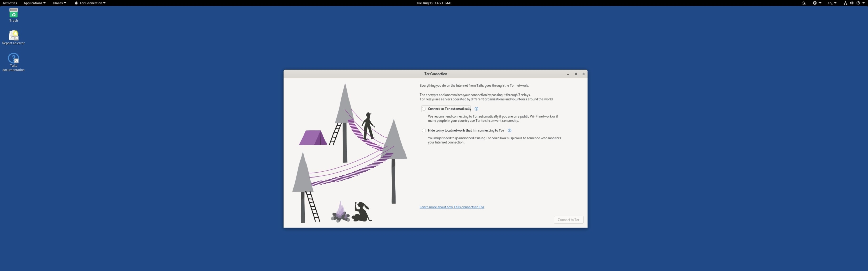Open the Tails documentation desktop shortcut
The width and height of the screenshot is (868, 271).
pos(14,62)
